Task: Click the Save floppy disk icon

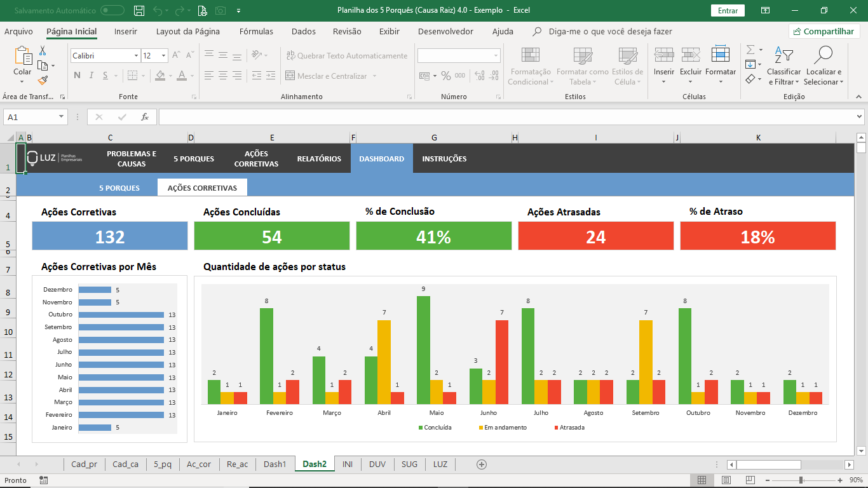Action: point(139,10)
